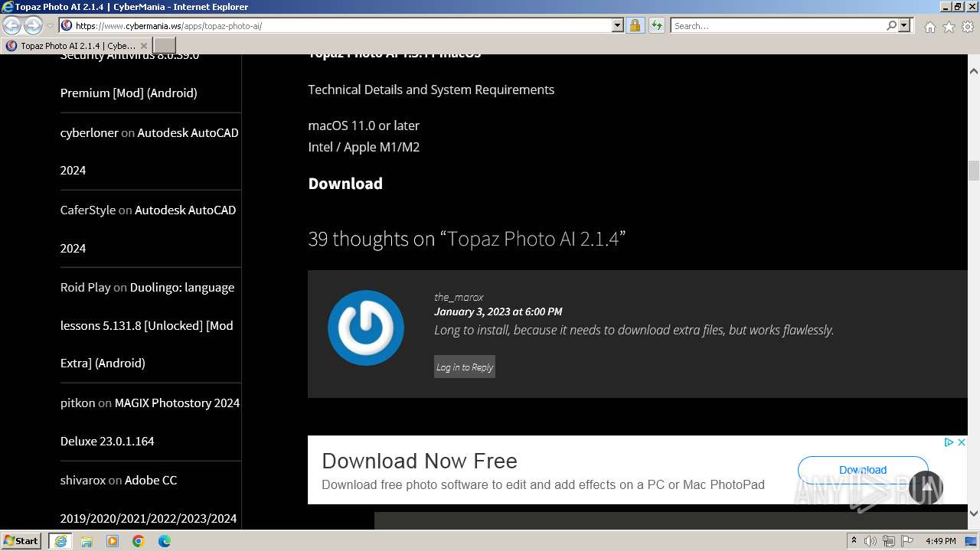Open the AdChoices triangle icon

coord(949,442)
